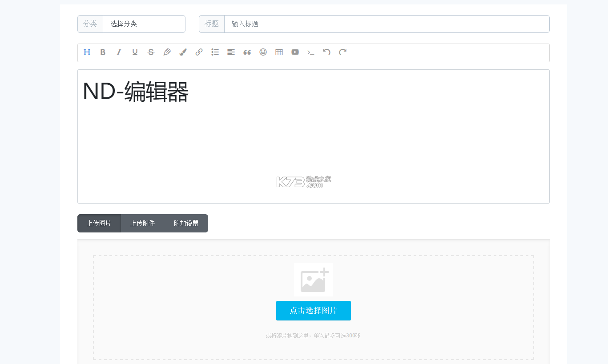
Task: Redo the last undone edit
Action: (x=342, y=52)
